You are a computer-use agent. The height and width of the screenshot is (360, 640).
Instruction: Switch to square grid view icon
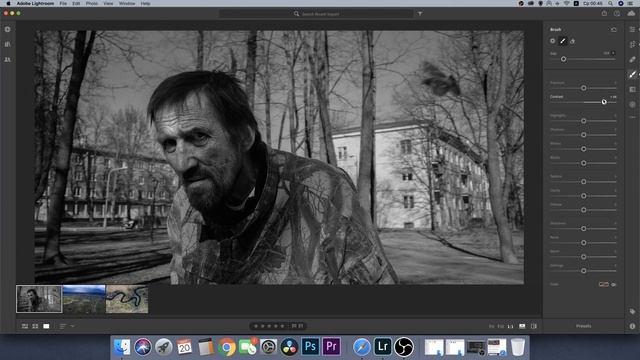pos(35,326)
